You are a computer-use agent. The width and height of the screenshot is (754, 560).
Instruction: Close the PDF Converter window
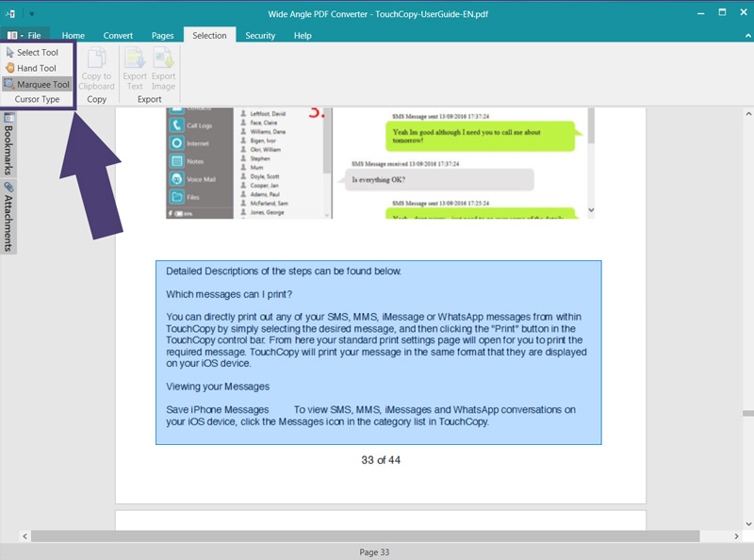coord(743,12)
